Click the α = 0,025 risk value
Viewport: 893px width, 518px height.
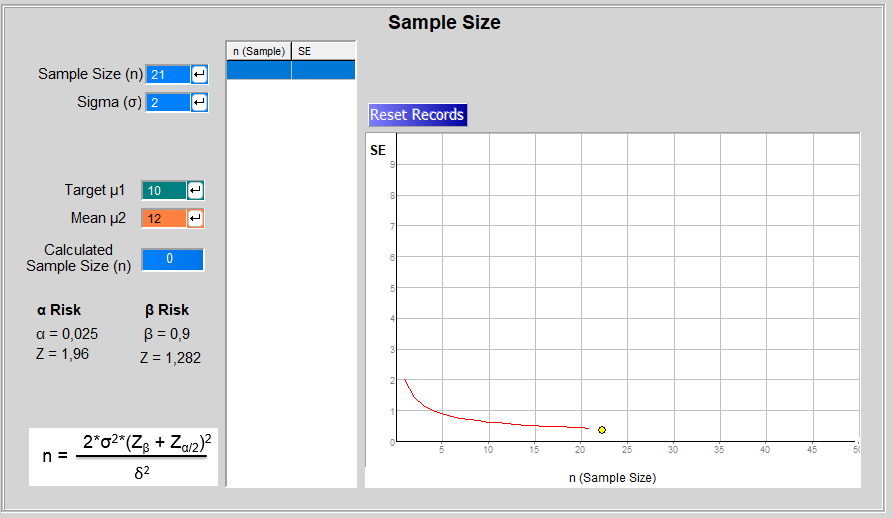pos(67,334)
